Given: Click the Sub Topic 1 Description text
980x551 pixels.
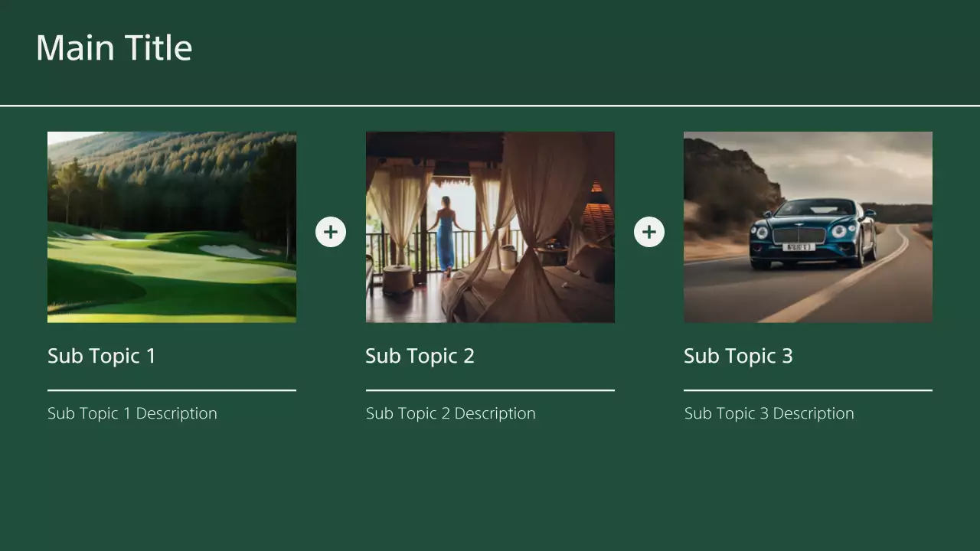Looking at the screenshot, I should click(132, 413).
